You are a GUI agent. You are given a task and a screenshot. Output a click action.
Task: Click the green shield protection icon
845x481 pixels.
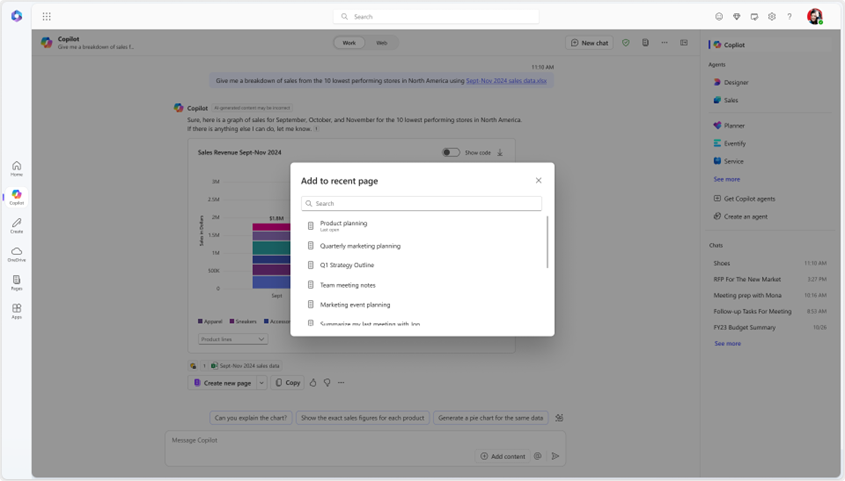626,43
